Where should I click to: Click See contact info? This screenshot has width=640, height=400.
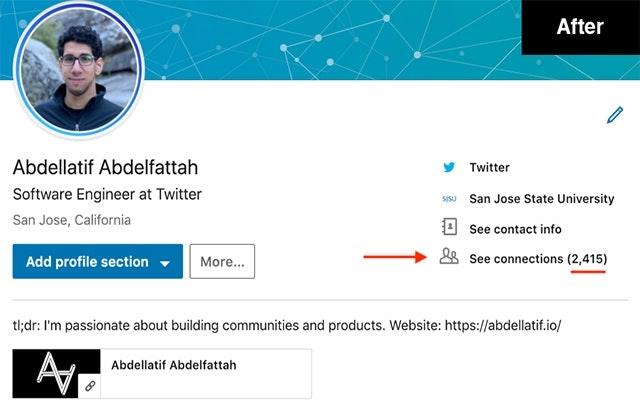[515, 229]
